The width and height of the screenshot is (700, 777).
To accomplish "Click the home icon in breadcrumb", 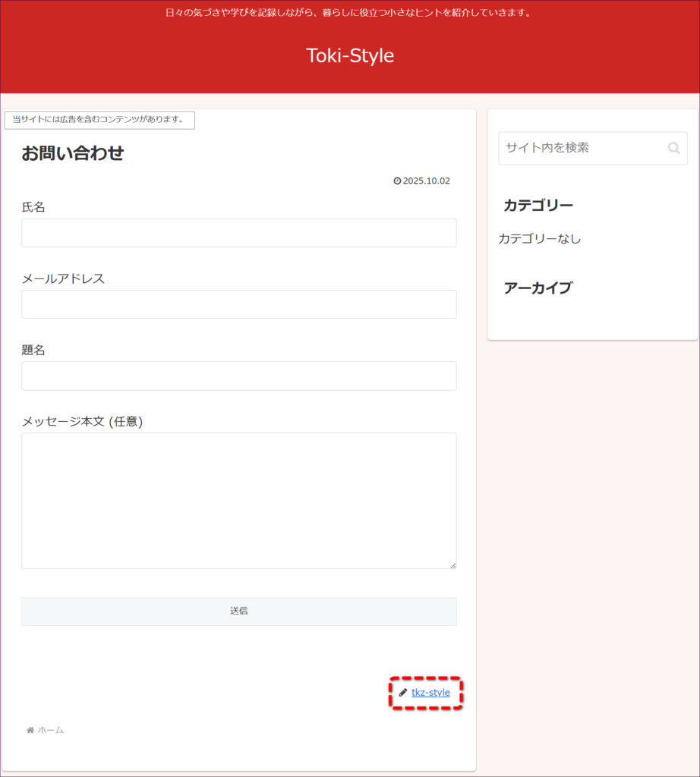I will [x=30, y=730].
